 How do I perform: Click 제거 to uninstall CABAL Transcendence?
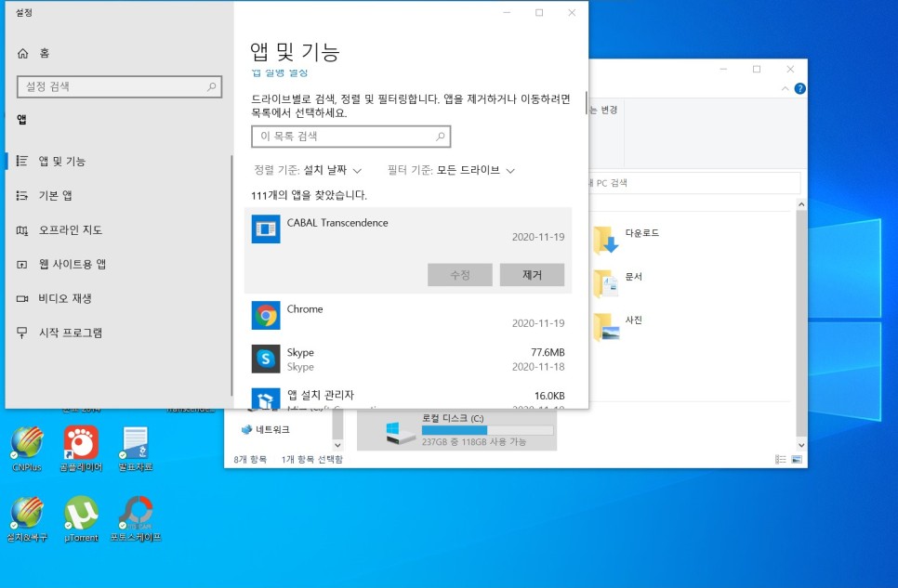tap(532, 275)
